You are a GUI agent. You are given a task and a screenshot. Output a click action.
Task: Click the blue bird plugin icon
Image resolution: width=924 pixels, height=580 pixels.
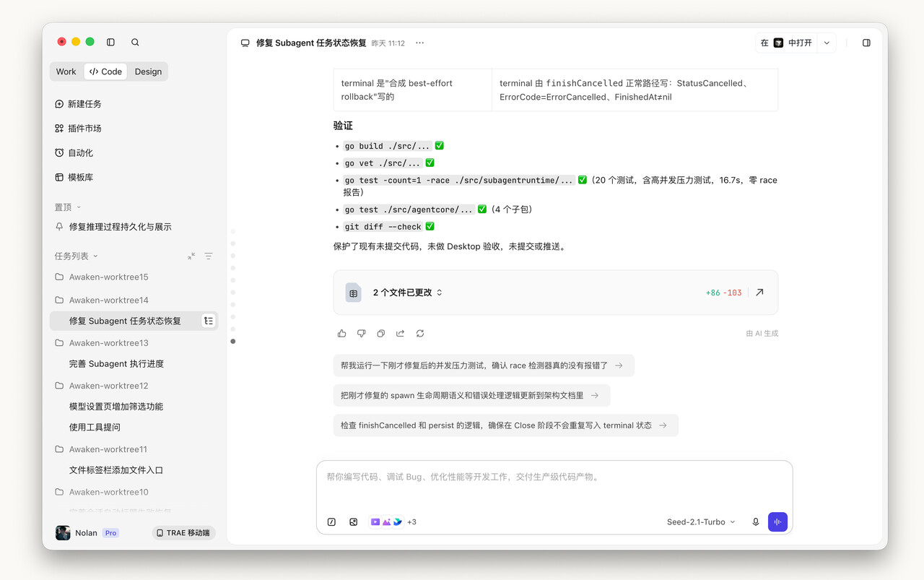[x=397, y=521]
